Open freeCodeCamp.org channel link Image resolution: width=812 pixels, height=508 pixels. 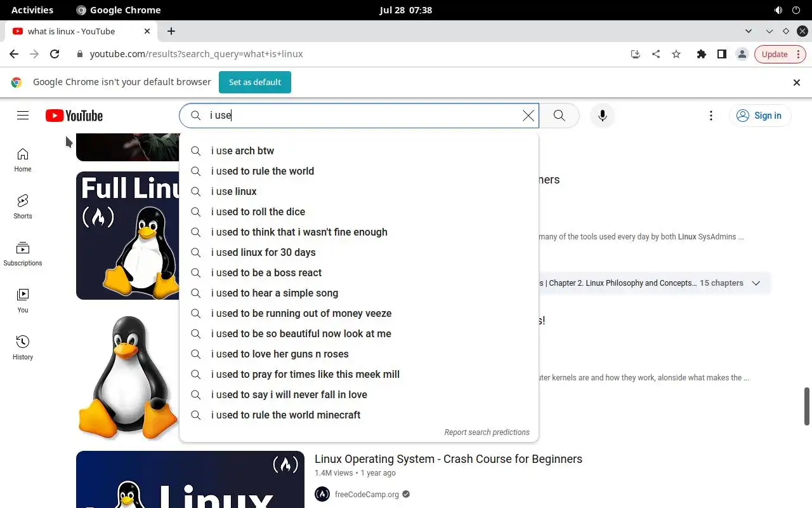(367, 494)
